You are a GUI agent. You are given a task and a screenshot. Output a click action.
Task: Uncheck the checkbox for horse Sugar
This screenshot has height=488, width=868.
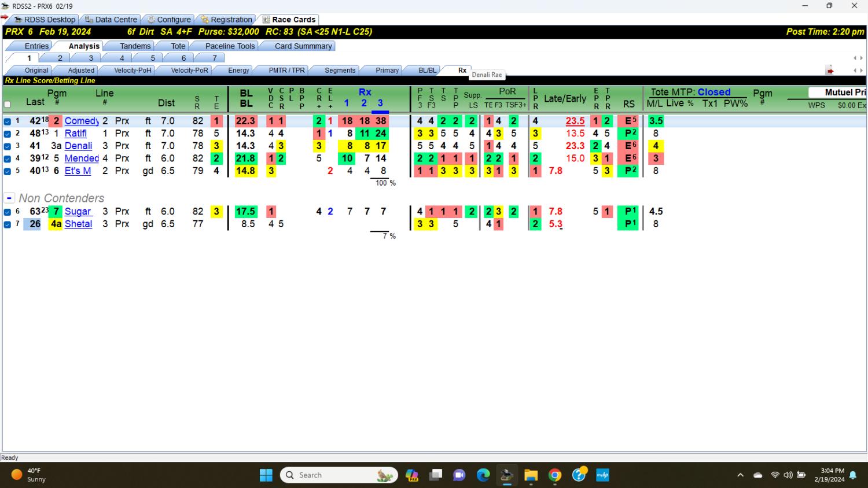pyautogui.click(x=8, y=212)
